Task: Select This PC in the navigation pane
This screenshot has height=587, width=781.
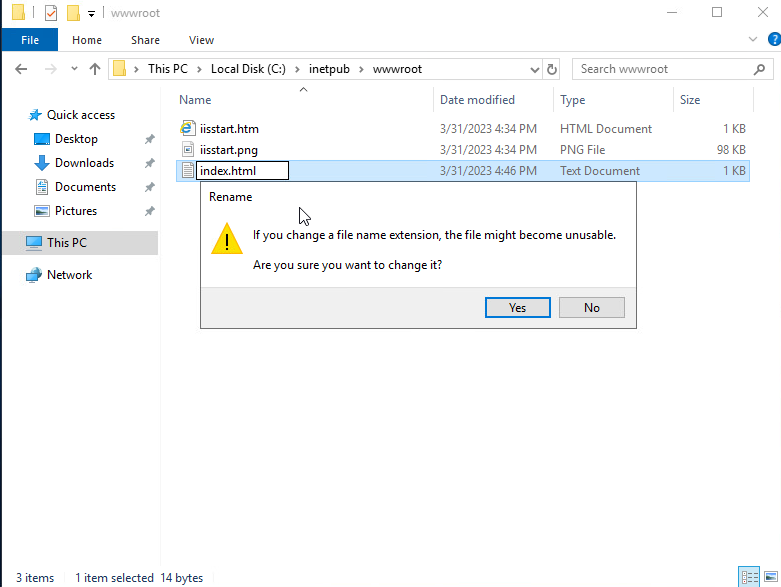Action: pos(81,243)
